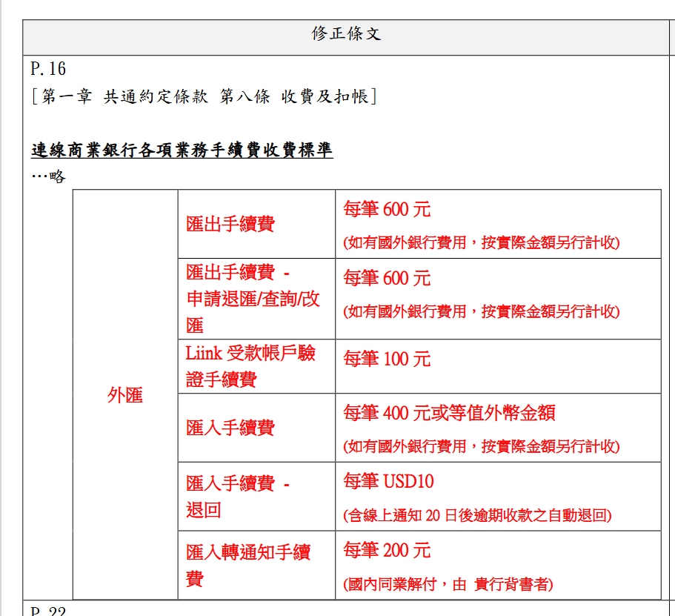Click the 修正條文 table header
The height and width of the screenshot is (616, 675).
tap(346, 34)
